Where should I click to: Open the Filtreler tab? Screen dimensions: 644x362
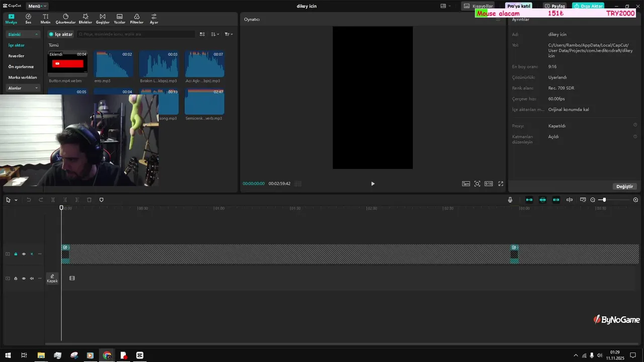(137, 19)
